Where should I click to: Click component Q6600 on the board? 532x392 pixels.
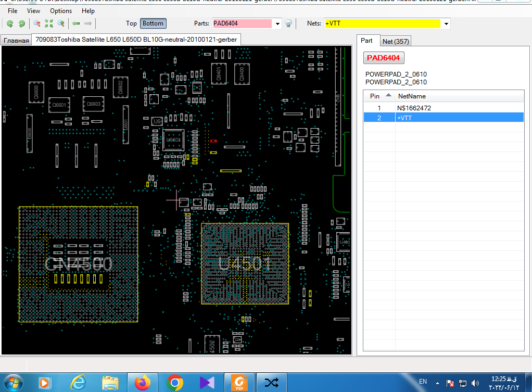[36, 92]
